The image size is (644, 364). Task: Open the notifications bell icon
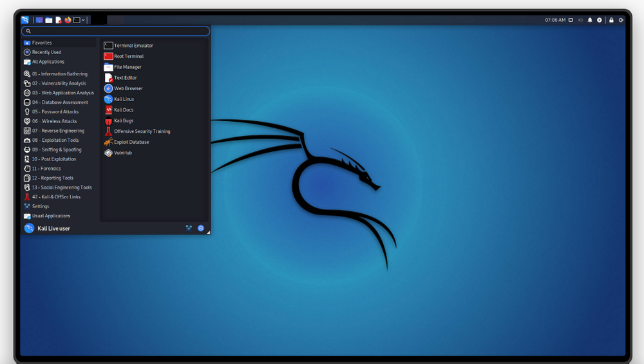[x=590, y=20]
